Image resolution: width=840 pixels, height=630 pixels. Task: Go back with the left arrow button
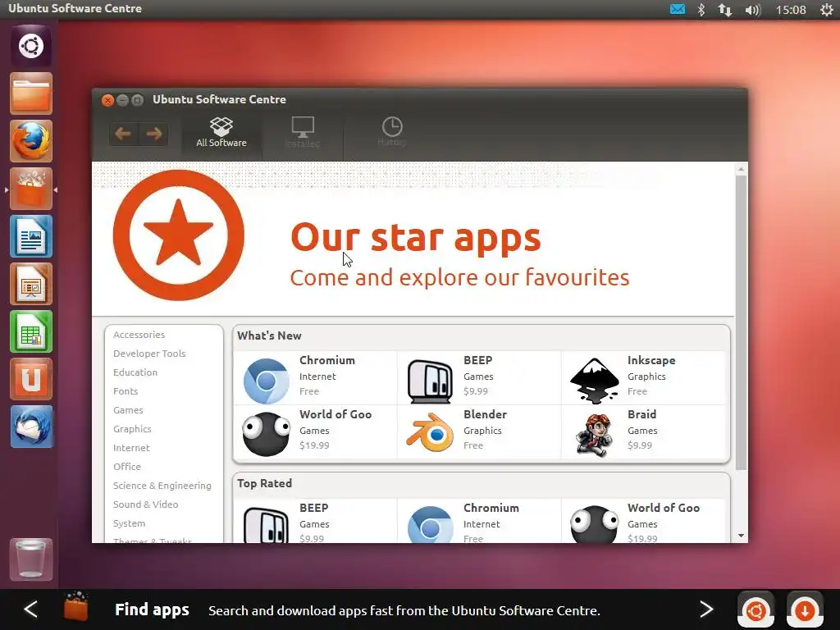tap(124, 134)
